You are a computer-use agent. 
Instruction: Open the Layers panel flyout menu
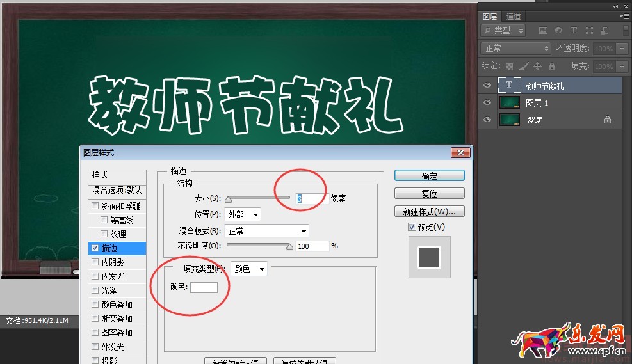[624, 16]
